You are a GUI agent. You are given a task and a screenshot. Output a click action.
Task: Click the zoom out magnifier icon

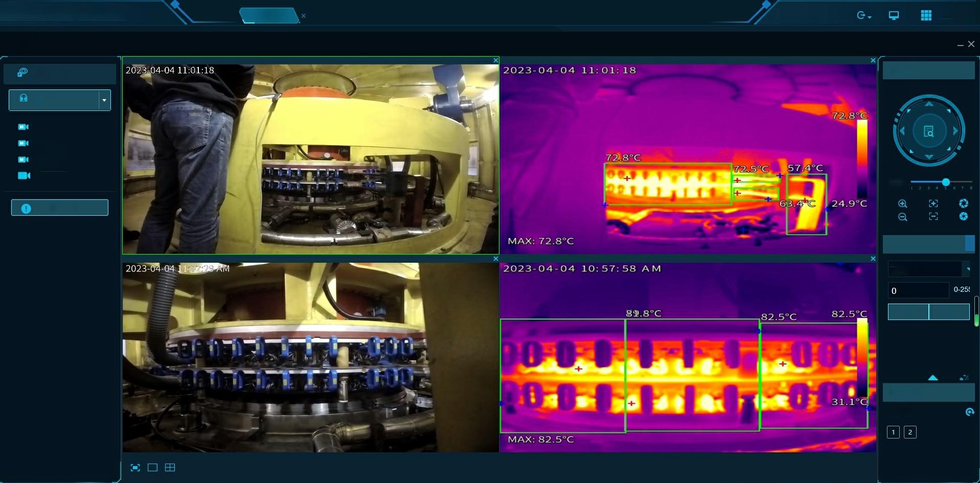903,217
